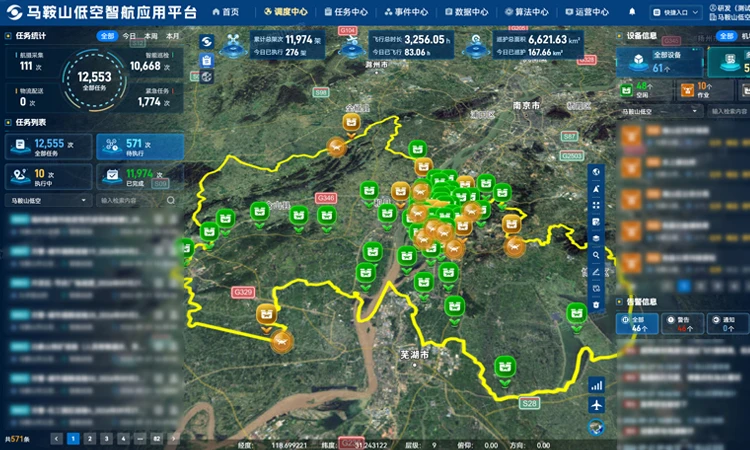Filter the task list by 执行中 10
This screenshot has width=750, height=450.
pyautogui.click(x=48, y=177)
